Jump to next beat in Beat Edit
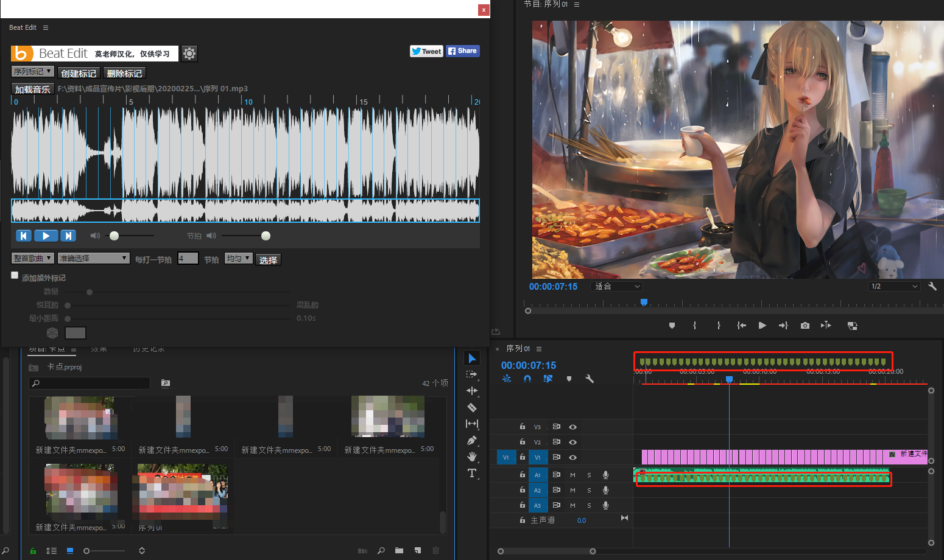The image size is (944, 560). point(68,236)
